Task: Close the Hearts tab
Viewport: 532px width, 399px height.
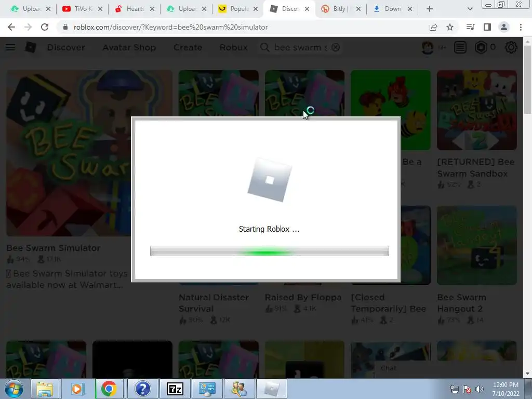Action: [152, 9]
